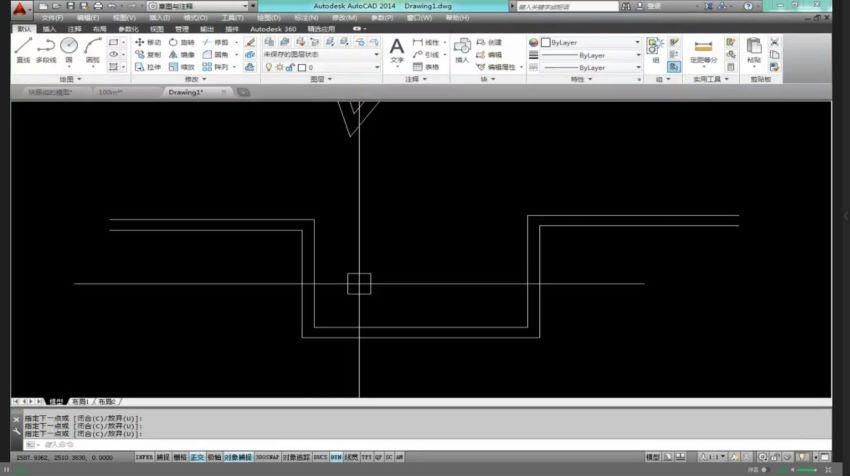Screen dimensions: 850x476
Task: Toggle Object Snap (对象捕捉) in status bar
Action: tap(239, 458)
